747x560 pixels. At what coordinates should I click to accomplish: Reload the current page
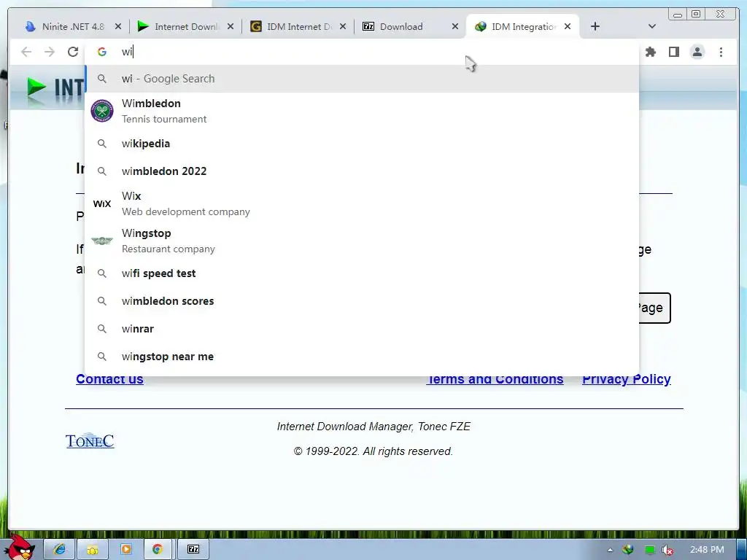click(73, 52)
